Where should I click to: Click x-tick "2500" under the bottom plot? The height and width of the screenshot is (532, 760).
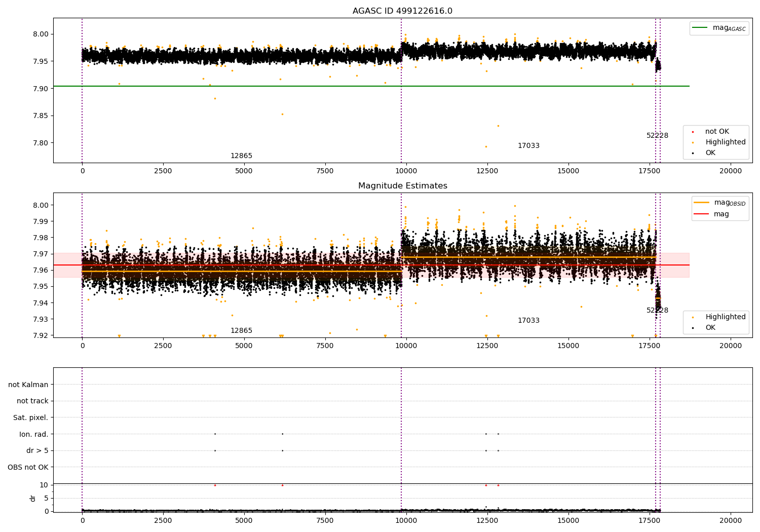tap(163, 520)
